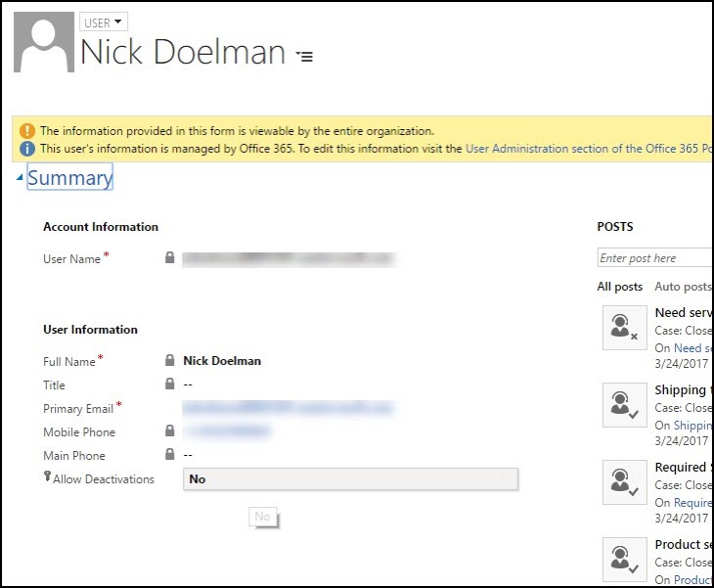Click the blue information notification icon

pos(27,149)
